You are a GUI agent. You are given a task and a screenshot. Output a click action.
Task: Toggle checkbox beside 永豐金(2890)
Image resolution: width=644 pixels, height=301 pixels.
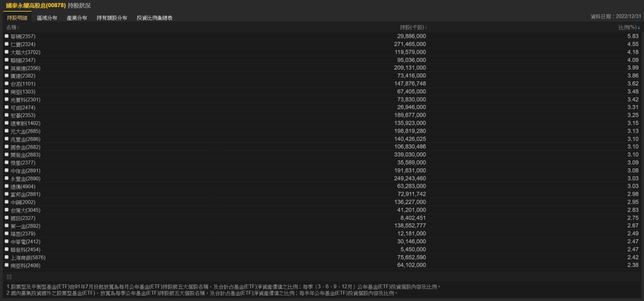point(6,178)
